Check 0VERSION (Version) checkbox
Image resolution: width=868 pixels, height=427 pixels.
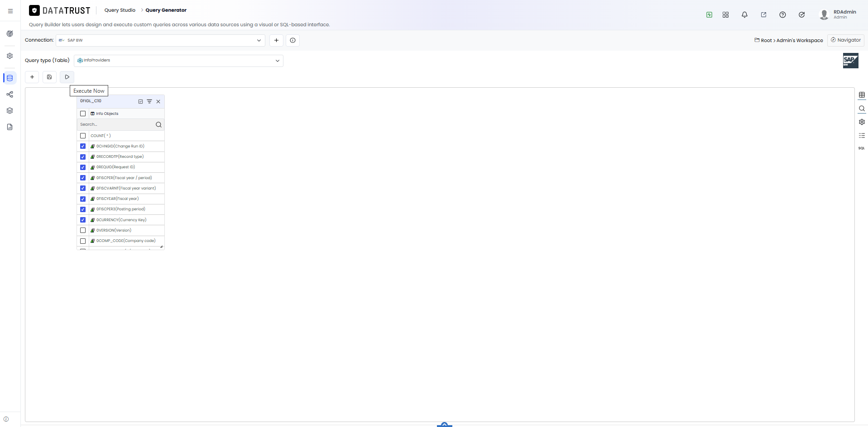pos(83,230)
